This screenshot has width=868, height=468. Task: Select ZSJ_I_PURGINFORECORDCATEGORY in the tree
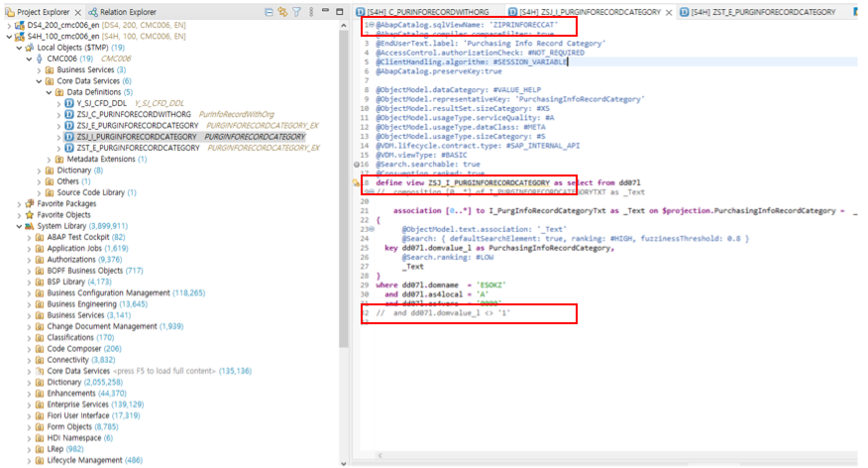136,137
